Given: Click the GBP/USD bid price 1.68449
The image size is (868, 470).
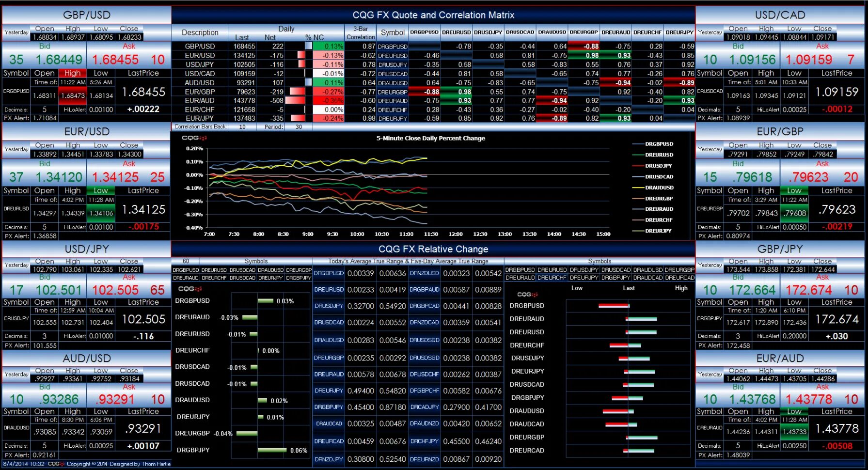Looking at the screenshot, I should coord(58,60).
